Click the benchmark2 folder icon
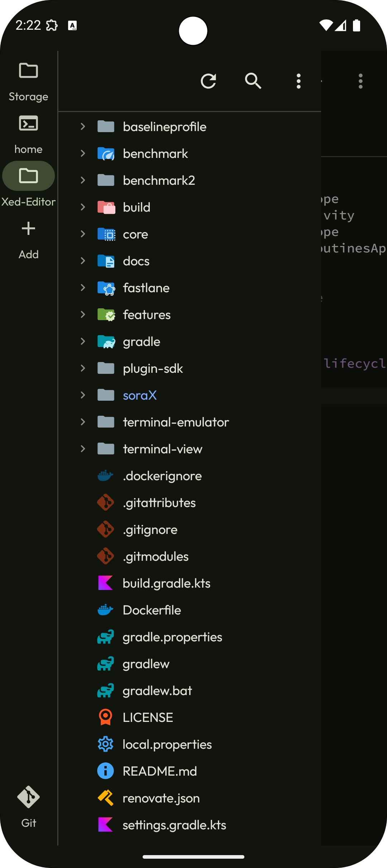This screenshot has width=387, height=868. click(106, 180)
